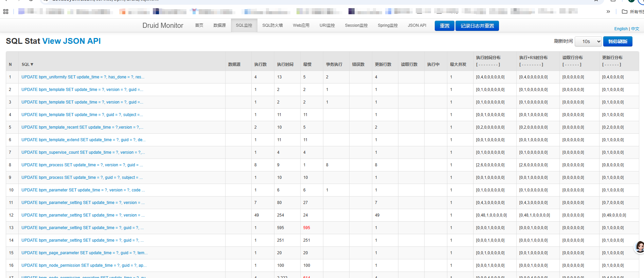Open the Spring监控 tab
The image size is (644, 278).
click(x=388, y=25)
